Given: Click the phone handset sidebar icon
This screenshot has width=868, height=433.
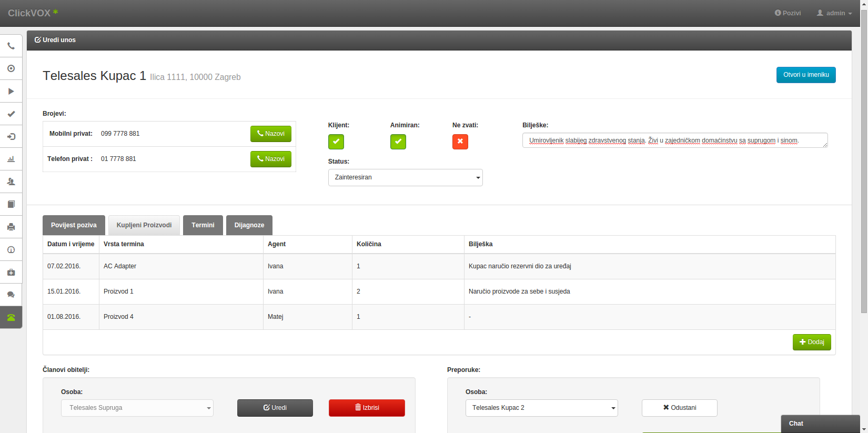Looking at the screenshot, I should 11,46.
